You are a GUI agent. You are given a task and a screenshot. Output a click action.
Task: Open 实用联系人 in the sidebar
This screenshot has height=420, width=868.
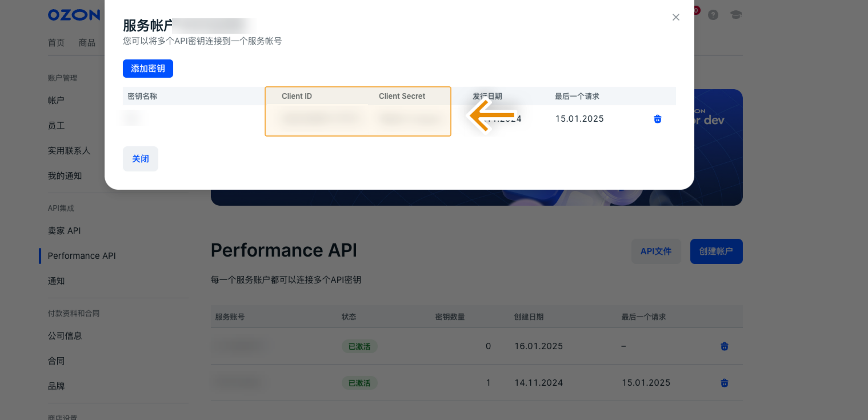(x=69, y=151)
